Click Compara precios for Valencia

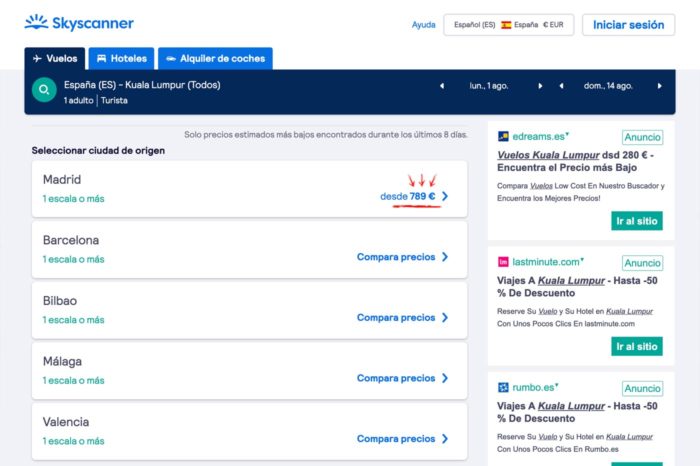tap(396, 439)
